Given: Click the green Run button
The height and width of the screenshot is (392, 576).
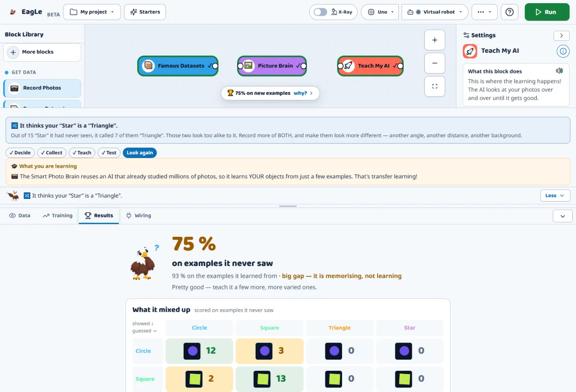Looking at the screenshot, I should tap(547, 12).
